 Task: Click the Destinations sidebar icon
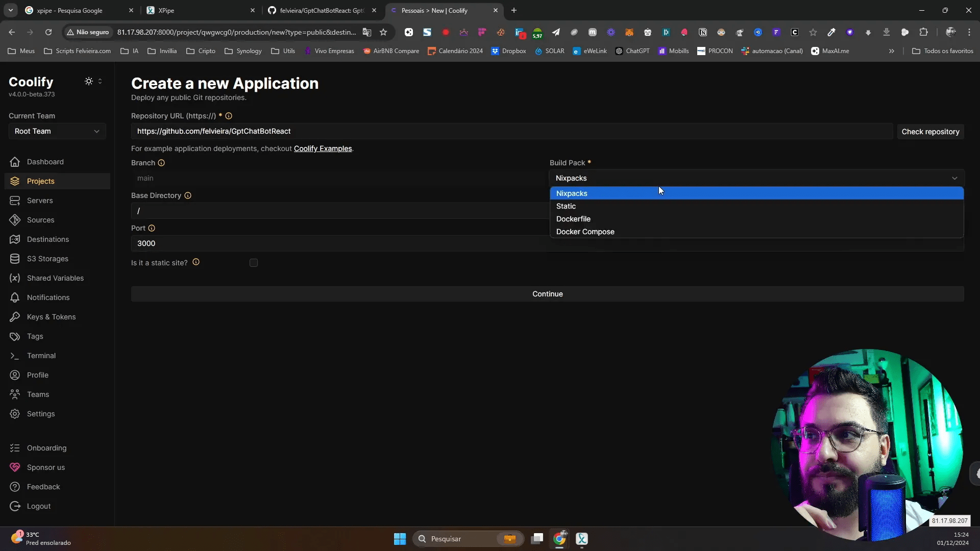(15, 239)
